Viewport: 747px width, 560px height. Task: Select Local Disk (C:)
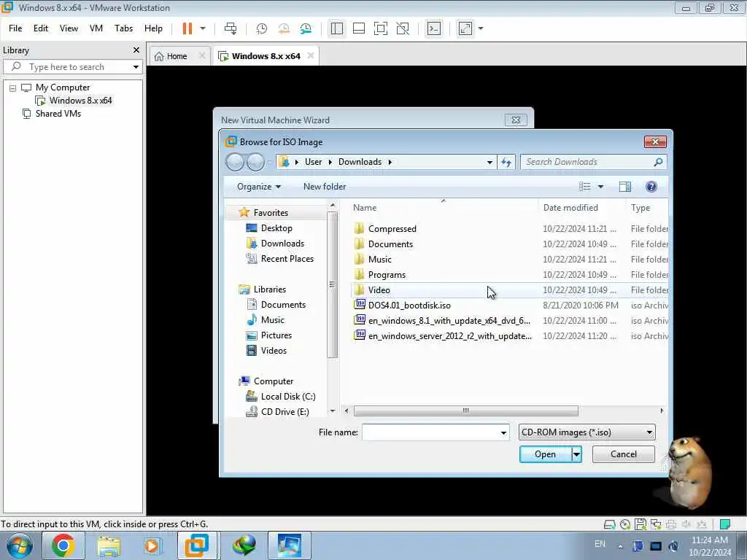pos(281,397)
